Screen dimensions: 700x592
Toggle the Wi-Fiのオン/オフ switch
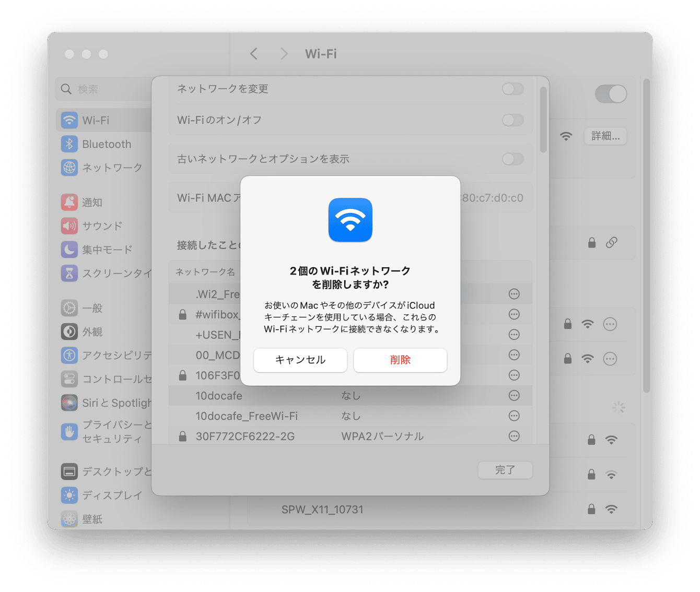(512, 120)
